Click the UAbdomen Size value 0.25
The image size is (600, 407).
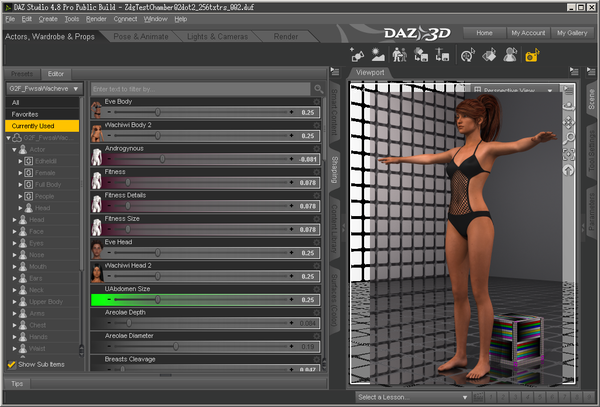(308, 300)
